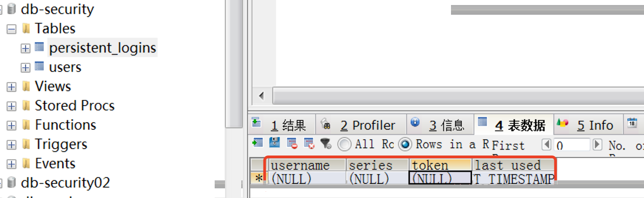The image size is (644, 198).
Task: Expand the Triggers folder
Action: 12,145
